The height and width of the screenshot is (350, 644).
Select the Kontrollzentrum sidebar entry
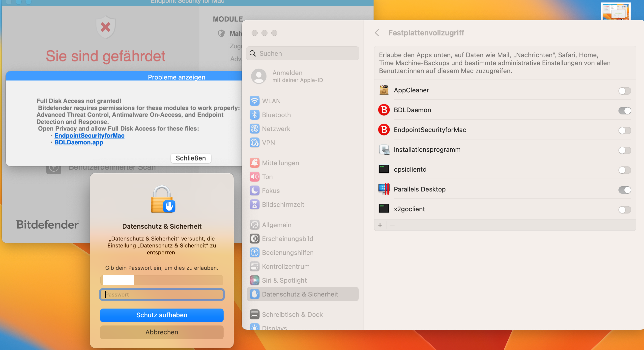coord(302,267)
